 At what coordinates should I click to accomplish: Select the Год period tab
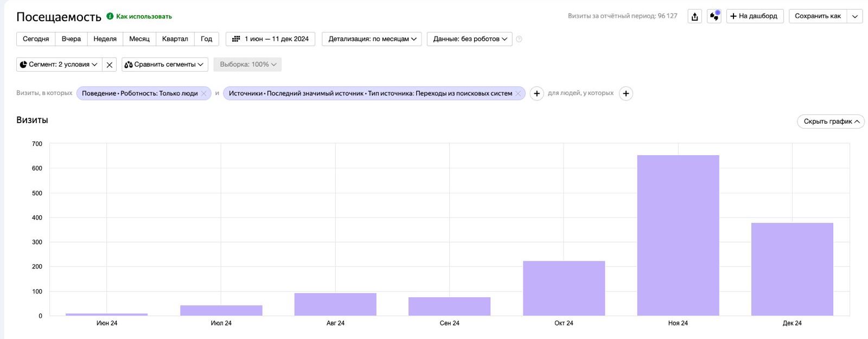coord(207,39)
